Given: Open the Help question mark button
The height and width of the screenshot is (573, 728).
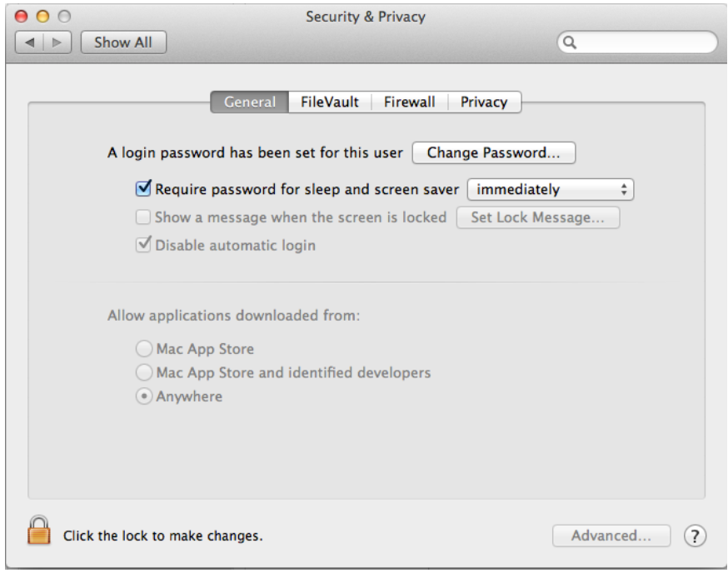Looking at the screenshot, I should coord(695,536).
